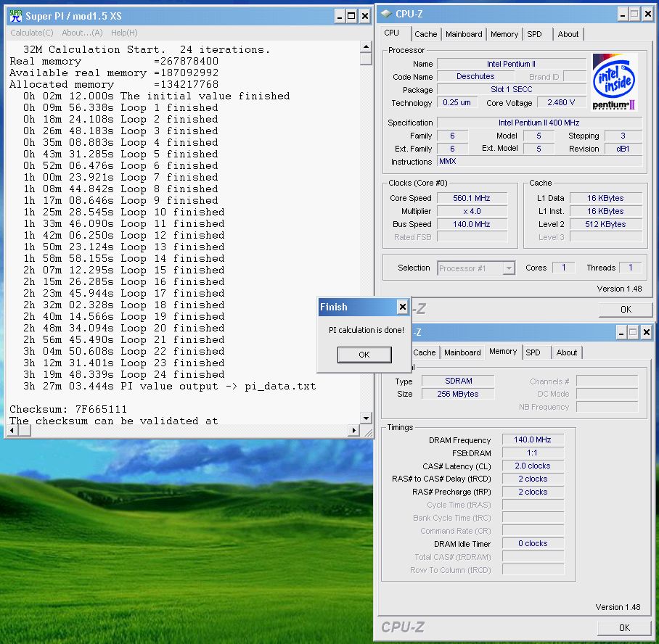Click the Intel Inside Pentium II logo
The image size is (659, 644).
(614, 81)
